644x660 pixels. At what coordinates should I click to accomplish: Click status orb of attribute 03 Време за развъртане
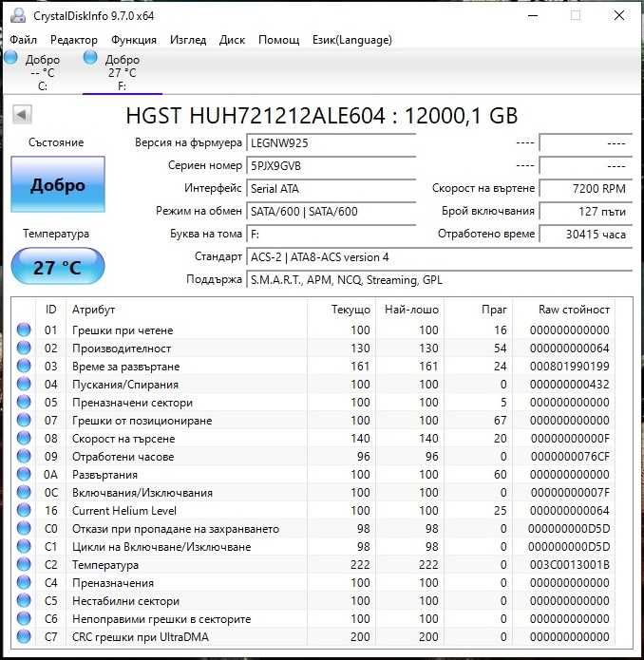click(x=24, y=366)
